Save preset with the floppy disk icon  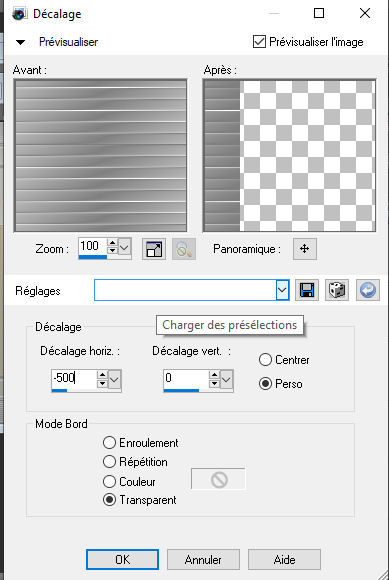(307, 290)
